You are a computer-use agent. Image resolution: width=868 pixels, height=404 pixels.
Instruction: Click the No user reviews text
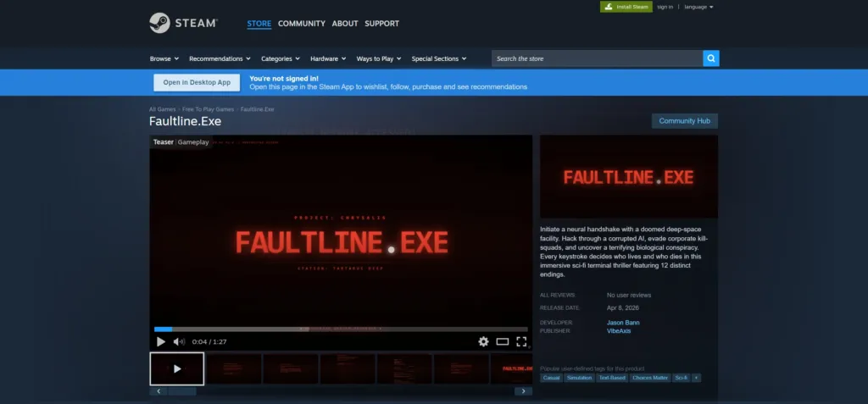pos(629,295)
